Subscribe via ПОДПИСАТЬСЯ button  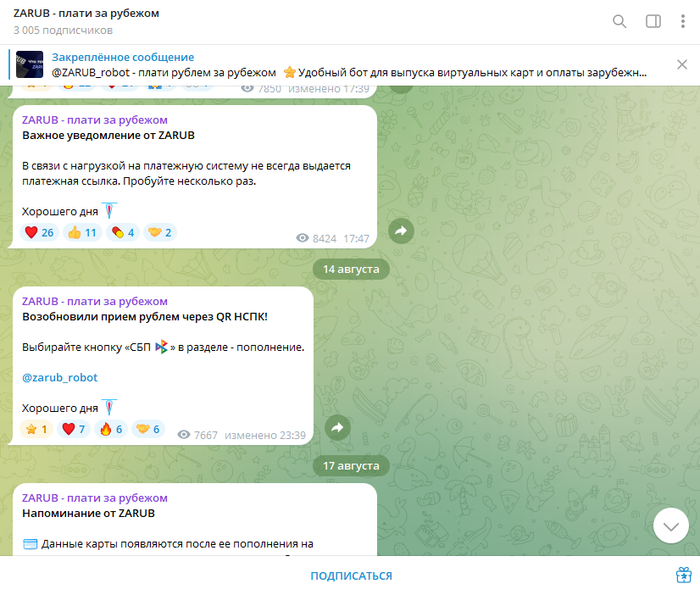[x=351, y=576]
